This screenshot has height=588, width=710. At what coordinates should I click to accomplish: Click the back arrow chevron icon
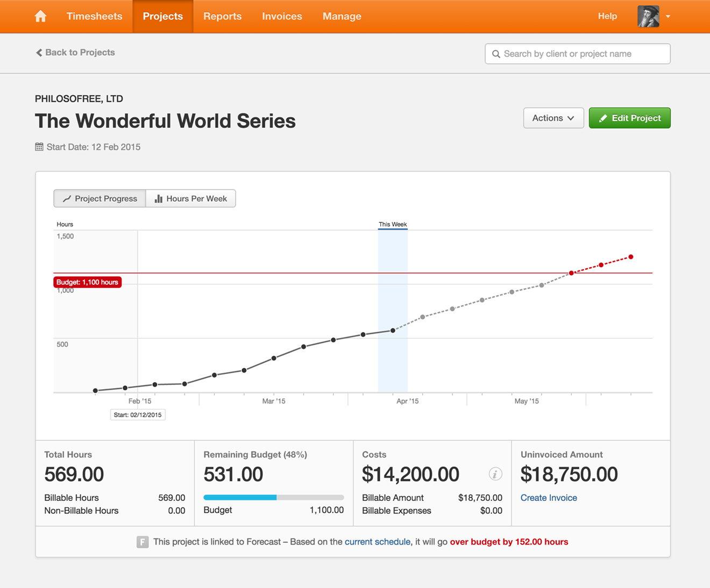tap(39, 52)
